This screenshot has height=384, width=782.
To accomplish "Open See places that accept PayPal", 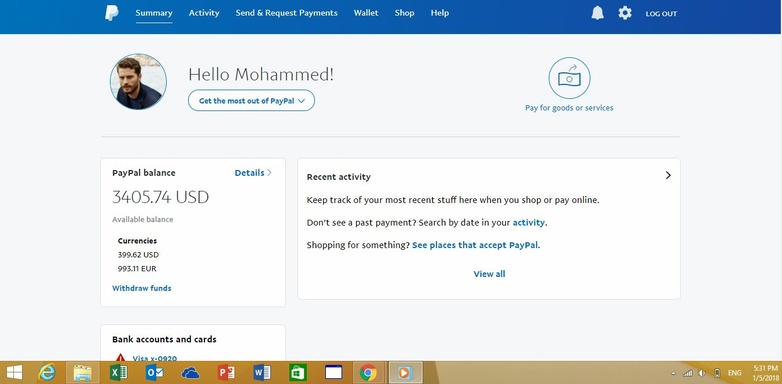I will [475, 245].
